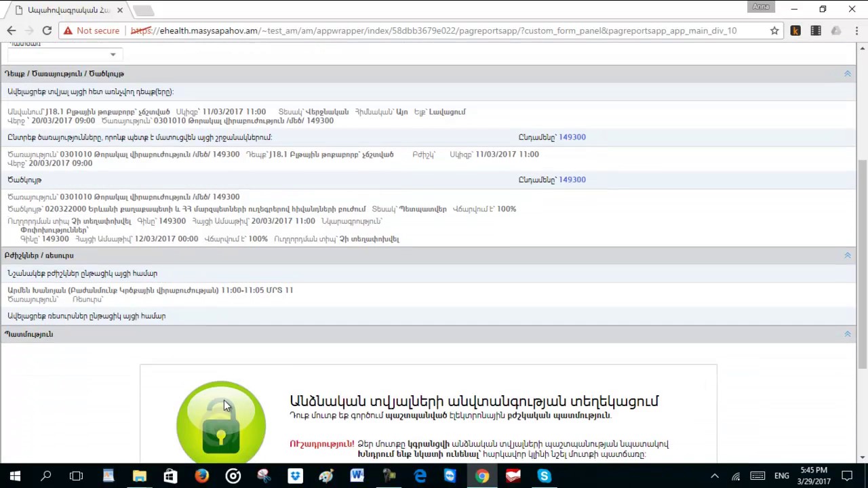Open the Windows Start menu

pos(15,476)
